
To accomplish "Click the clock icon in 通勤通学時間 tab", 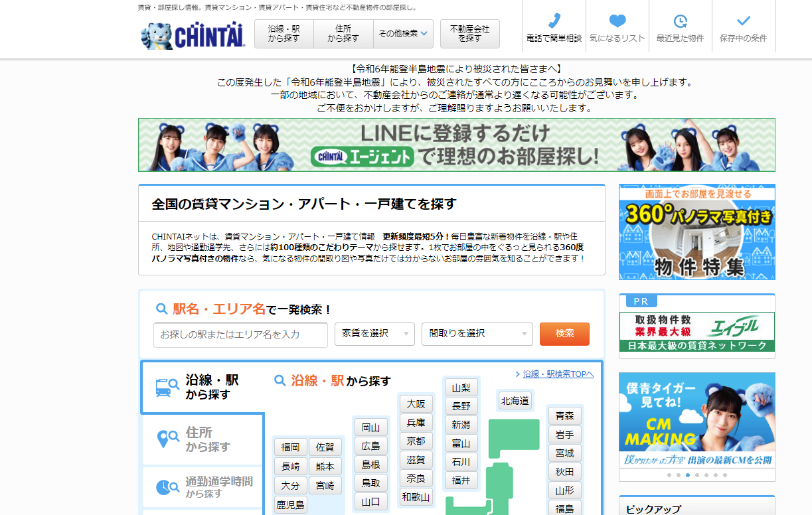I will coord(167,488).
